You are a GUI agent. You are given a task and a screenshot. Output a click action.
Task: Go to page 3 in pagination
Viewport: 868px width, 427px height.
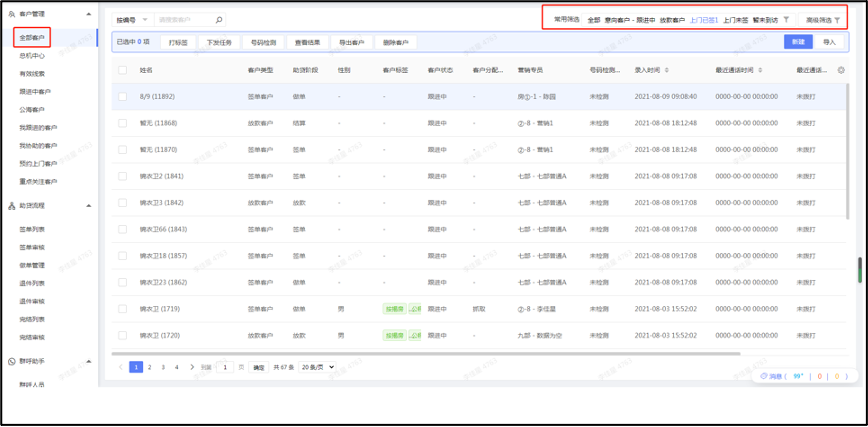163,367
